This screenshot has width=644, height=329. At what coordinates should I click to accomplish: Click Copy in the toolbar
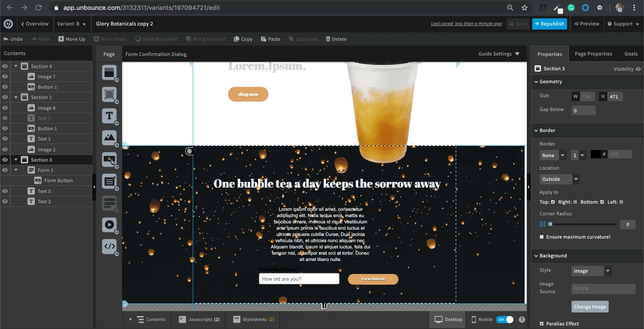pos(243,39)
